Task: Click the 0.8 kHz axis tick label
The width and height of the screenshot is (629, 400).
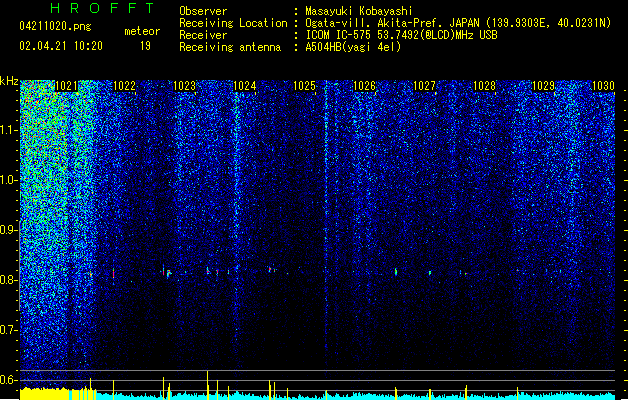Action: (x=9, y=280)
